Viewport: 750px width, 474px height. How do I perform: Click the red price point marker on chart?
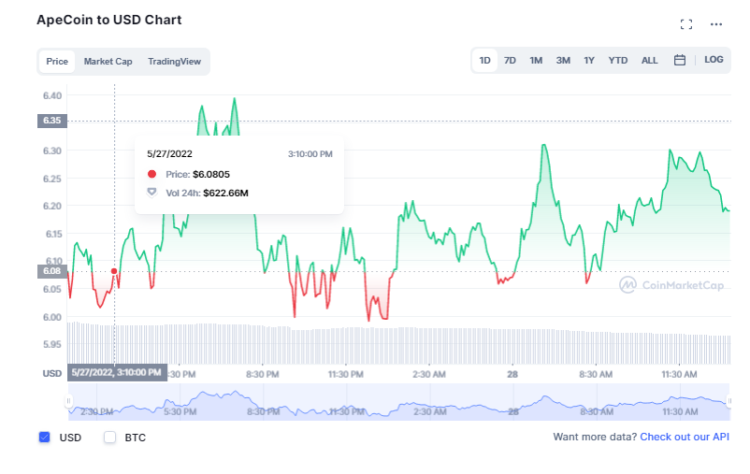coord(114,271)
